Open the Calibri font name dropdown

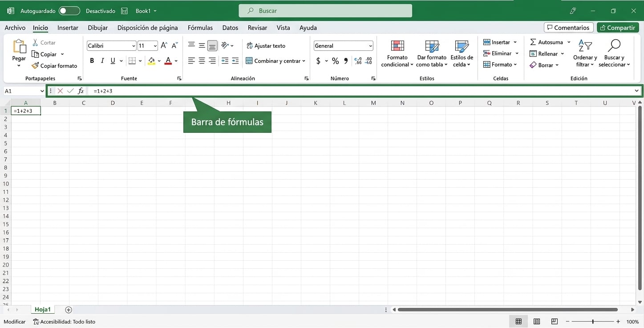134,46
